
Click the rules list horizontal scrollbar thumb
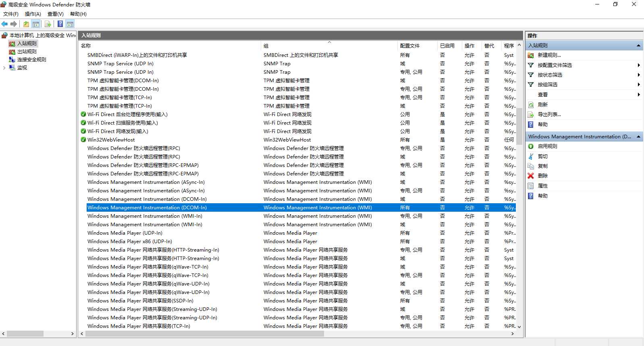tap(205, 334)
